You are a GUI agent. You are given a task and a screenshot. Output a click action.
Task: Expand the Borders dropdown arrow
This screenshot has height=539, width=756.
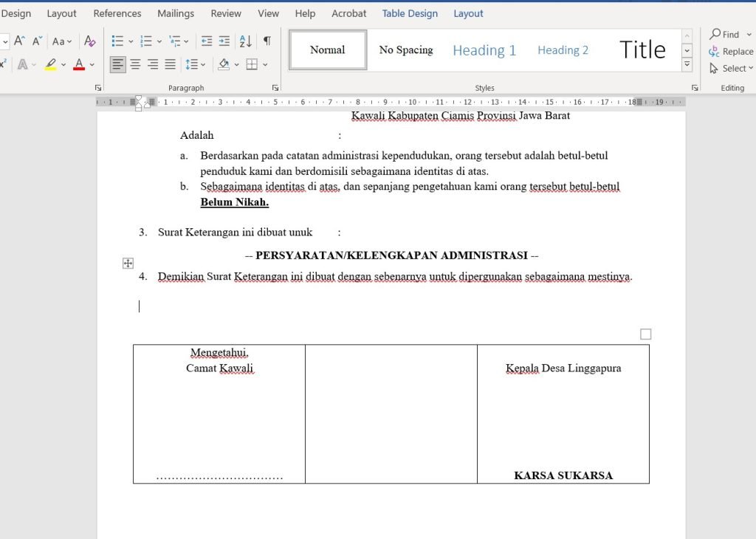point(264,65)
